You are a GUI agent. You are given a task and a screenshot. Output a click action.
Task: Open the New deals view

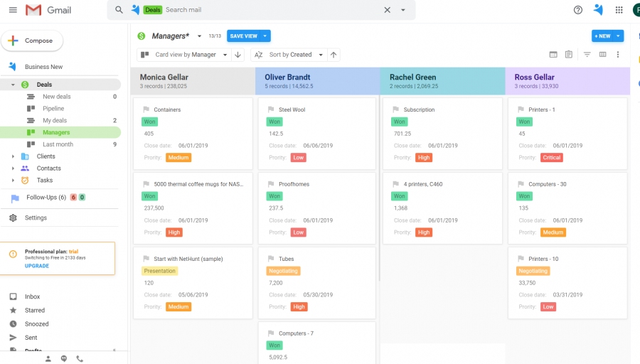tap(57, 97)
